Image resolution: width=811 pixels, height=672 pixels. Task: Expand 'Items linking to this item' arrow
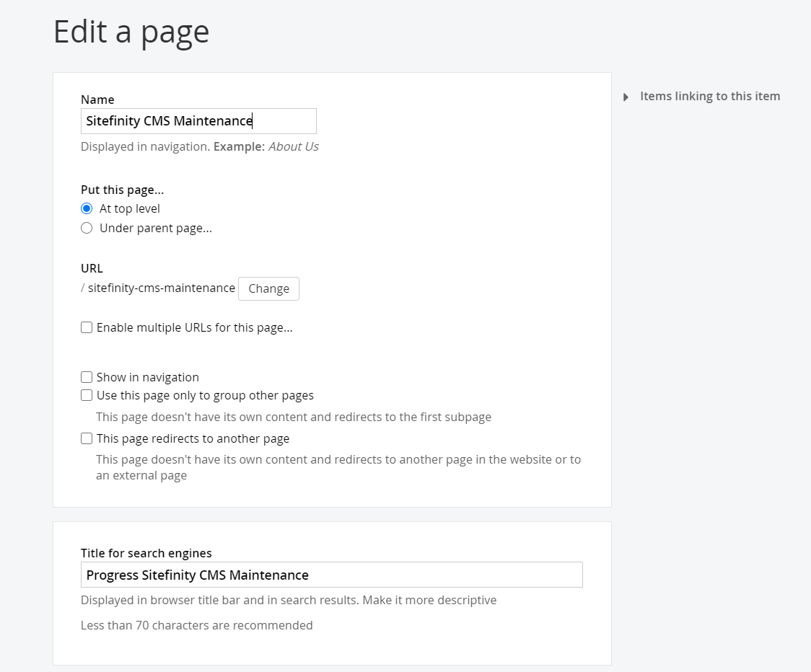pyautogui.click(x=626, y=97)
